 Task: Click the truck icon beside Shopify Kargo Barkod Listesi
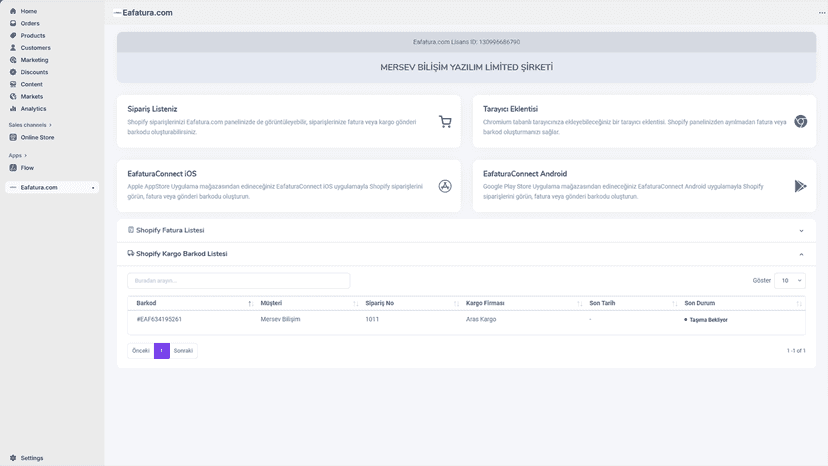pos(130,253)
